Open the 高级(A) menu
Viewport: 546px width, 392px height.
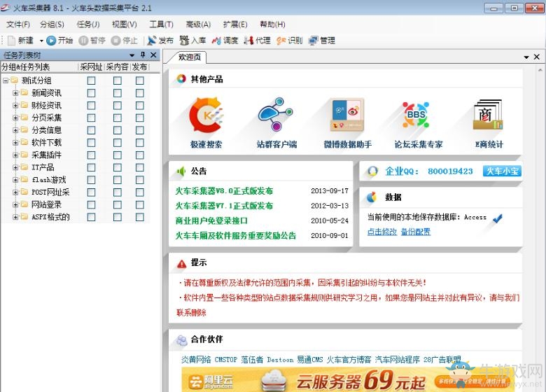(198, 24)
